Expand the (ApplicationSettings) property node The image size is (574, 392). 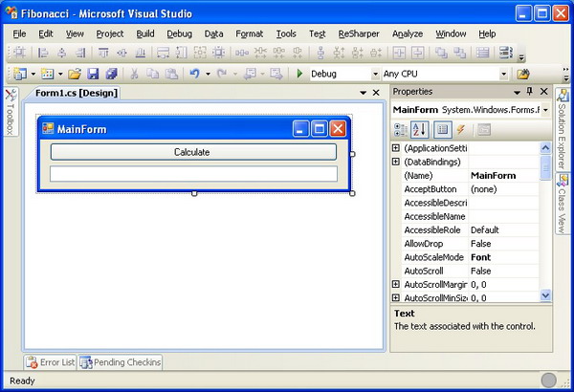click(x=396, y=148)
